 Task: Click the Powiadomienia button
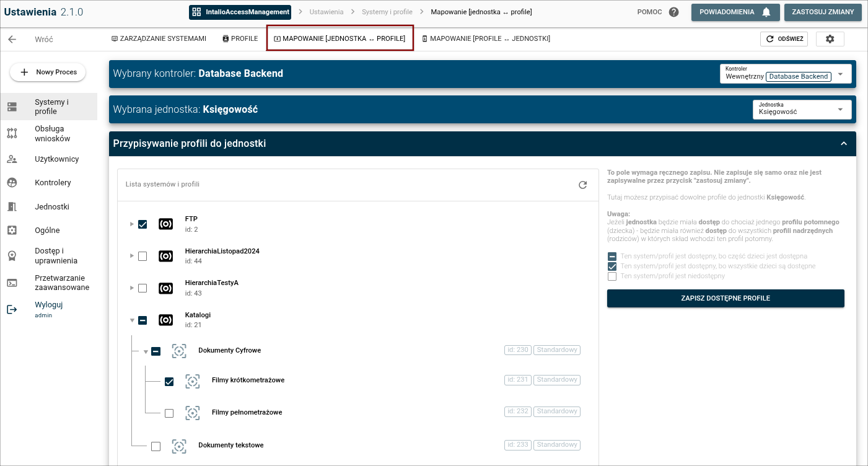(735, 12)
